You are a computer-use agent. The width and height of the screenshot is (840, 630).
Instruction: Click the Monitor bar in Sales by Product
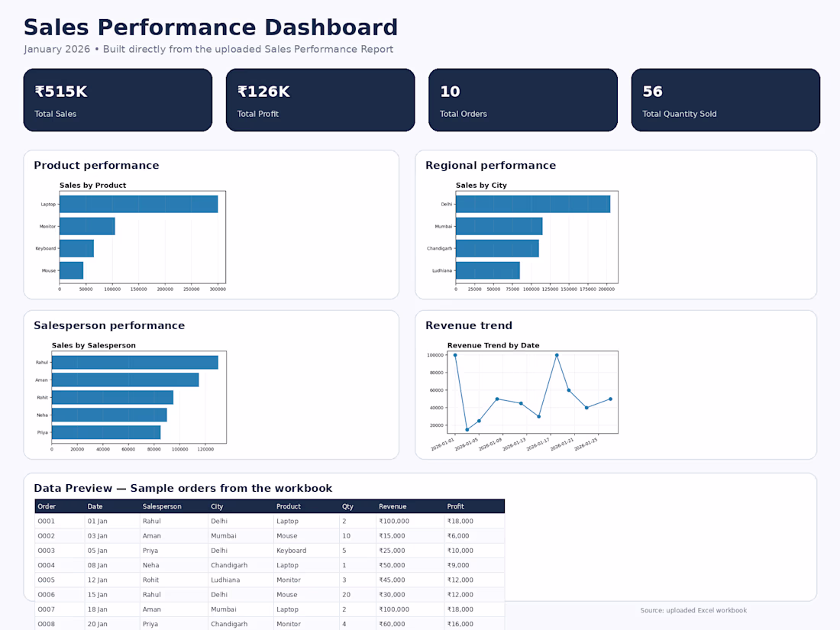(87, 226)
